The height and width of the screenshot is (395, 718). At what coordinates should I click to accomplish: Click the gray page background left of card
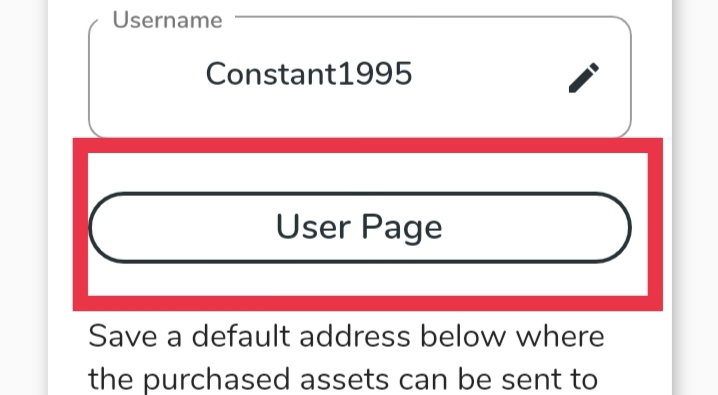pos(23,197)
